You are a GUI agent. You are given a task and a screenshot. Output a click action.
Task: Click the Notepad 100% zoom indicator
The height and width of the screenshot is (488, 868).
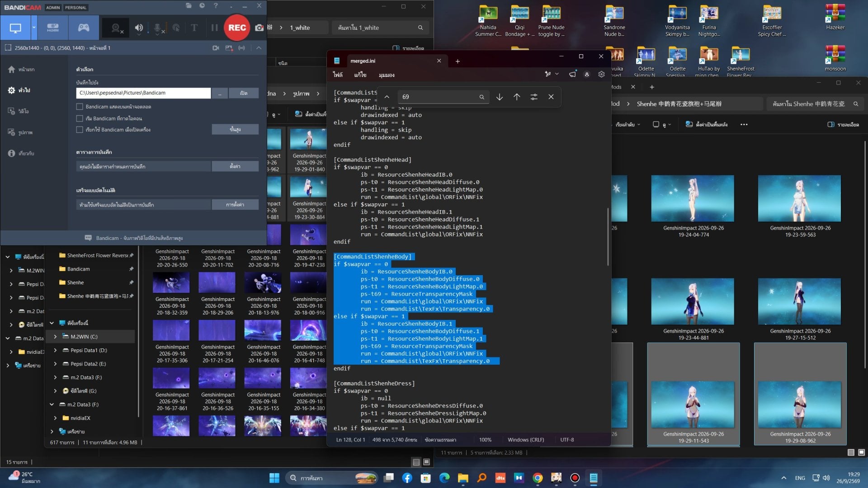(485, 440)
